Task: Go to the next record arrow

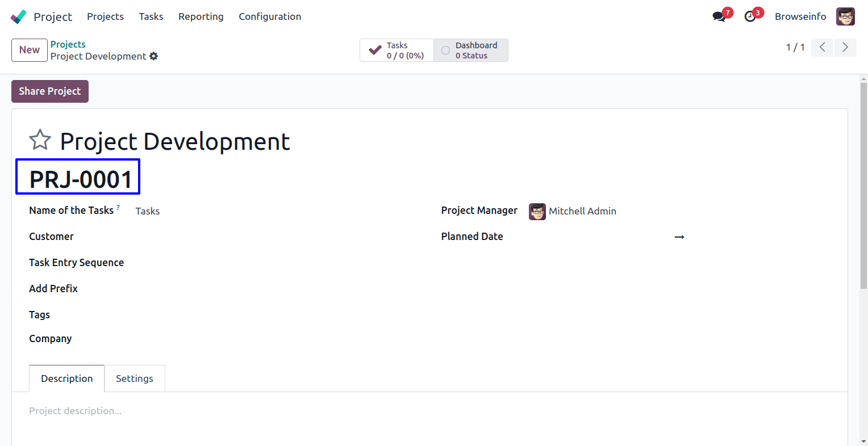Action: [x=845, y=47]
